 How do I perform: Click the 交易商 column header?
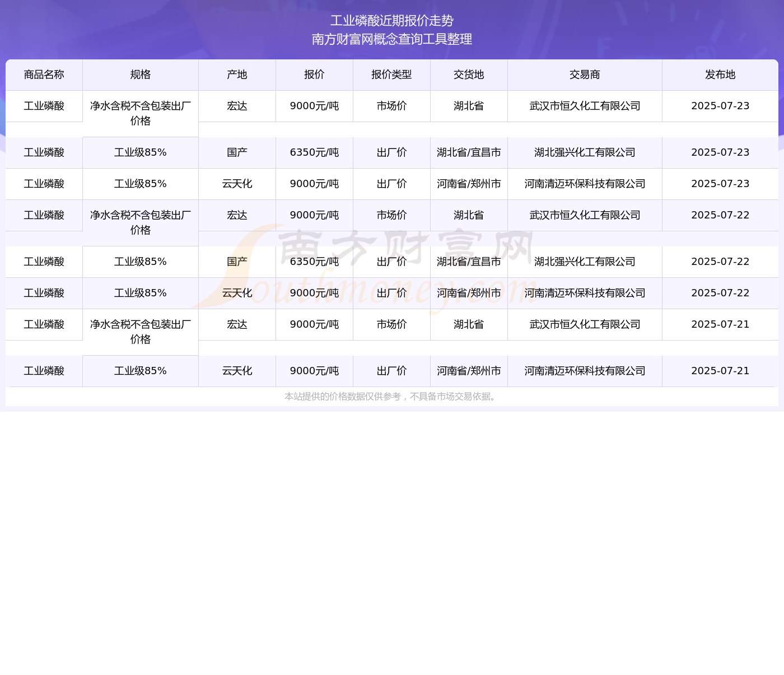(x=585, y=75)
